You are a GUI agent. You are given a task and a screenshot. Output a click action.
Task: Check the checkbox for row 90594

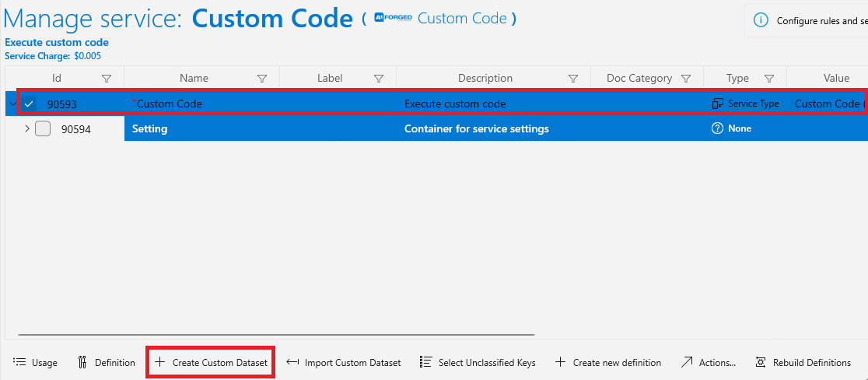click(43, 129)
